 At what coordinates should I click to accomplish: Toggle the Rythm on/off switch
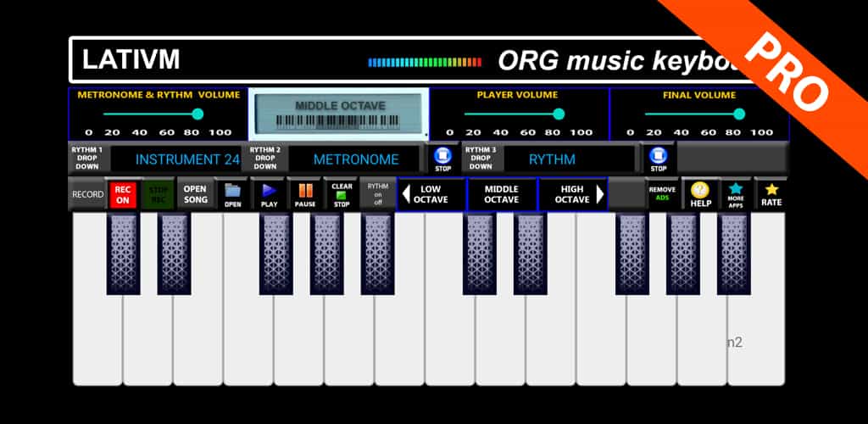click(377, 194)
